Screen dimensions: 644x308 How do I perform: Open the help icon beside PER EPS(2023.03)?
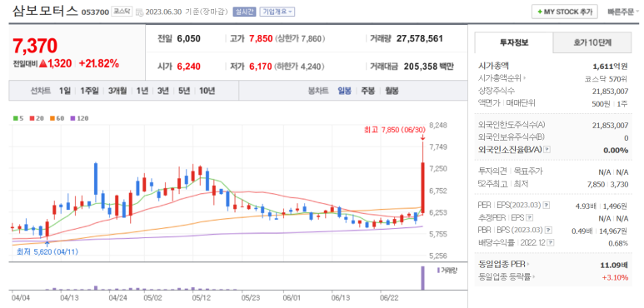coord(547,206)
